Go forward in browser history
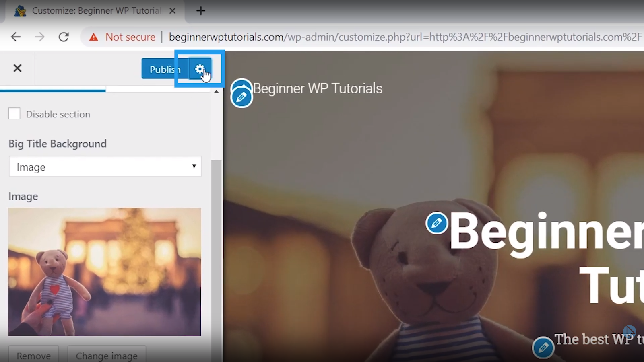 point(39,37)
